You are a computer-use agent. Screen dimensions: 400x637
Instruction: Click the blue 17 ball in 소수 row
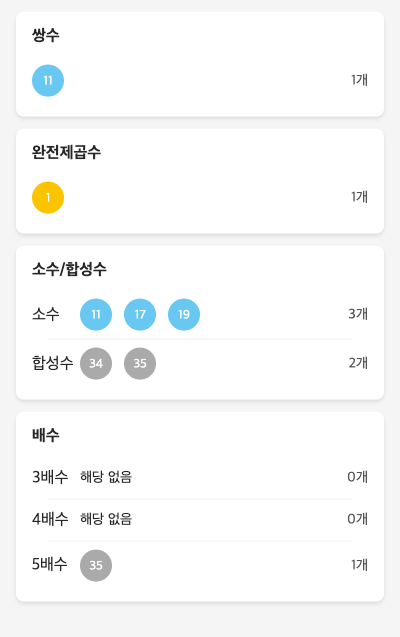click(140, 314)
